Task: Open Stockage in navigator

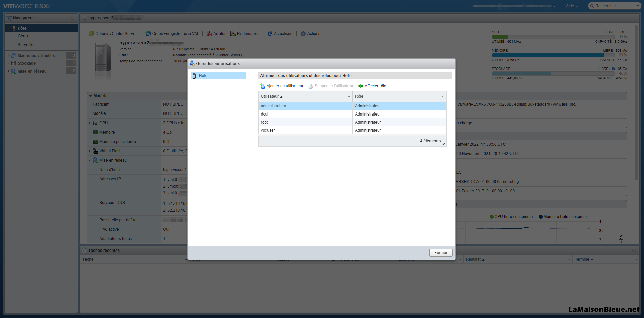Action: pos(27,63)
